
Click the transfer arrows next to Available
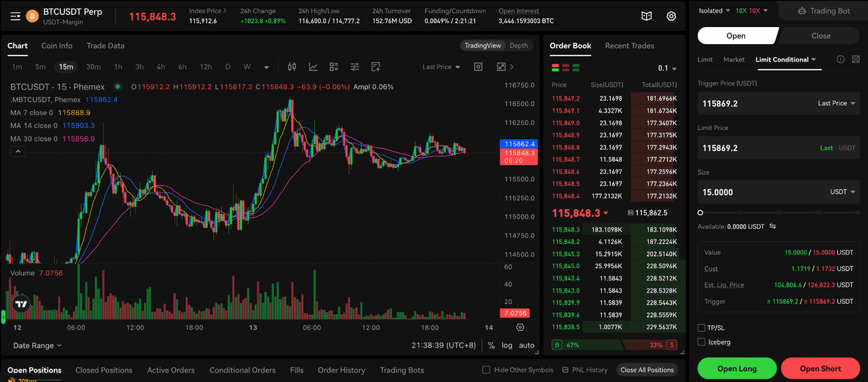point(772,226)
